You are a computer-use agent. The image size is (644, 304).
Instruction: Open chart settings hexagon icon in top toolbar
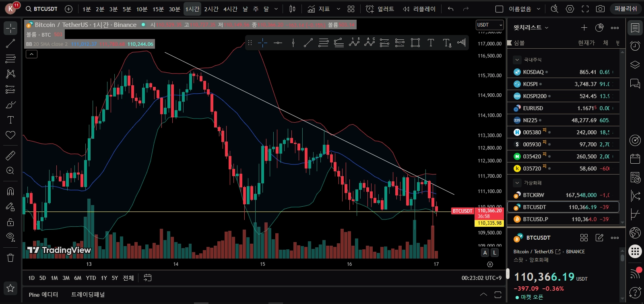pos(570,9)
